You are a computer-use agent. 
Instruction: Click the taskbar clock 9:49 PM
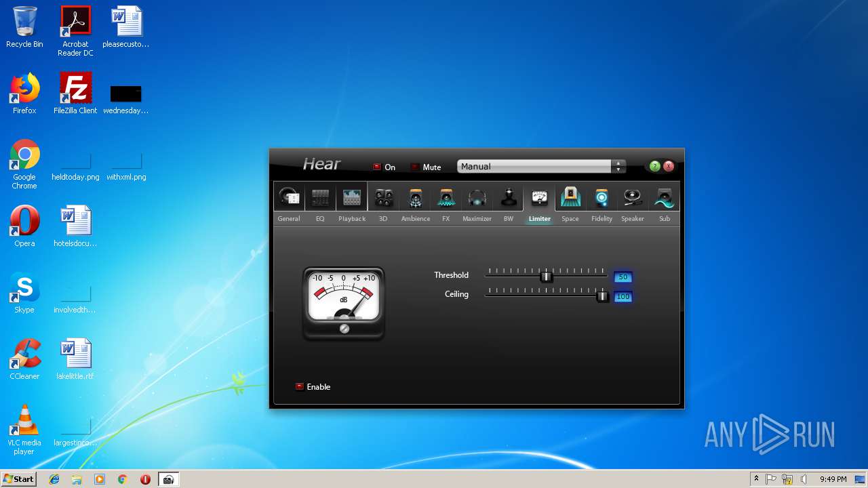click(833, 479)
